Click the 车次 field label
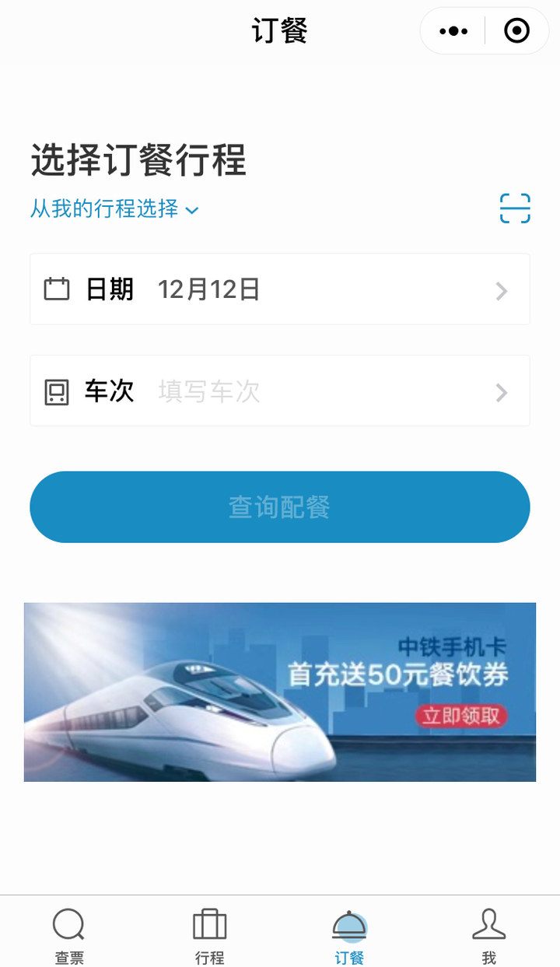560x967 pixels. (110, 391)
